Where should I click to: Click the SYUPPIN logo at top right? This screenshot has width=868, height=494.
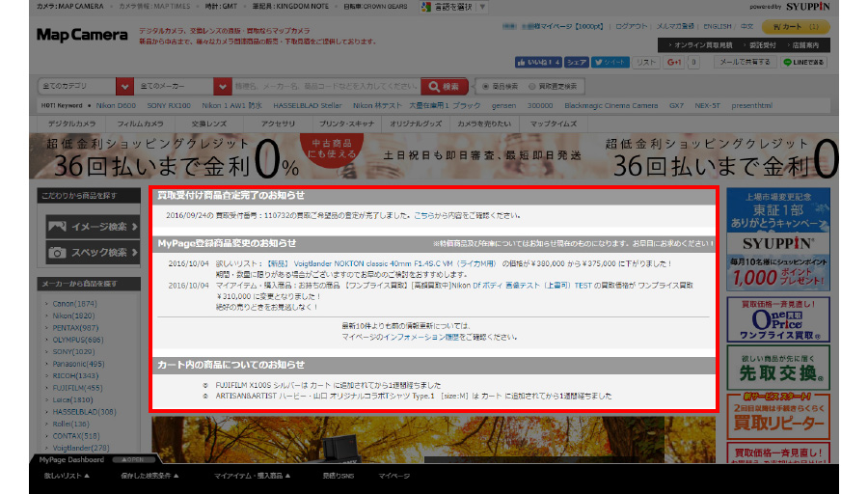coord(807,6)
